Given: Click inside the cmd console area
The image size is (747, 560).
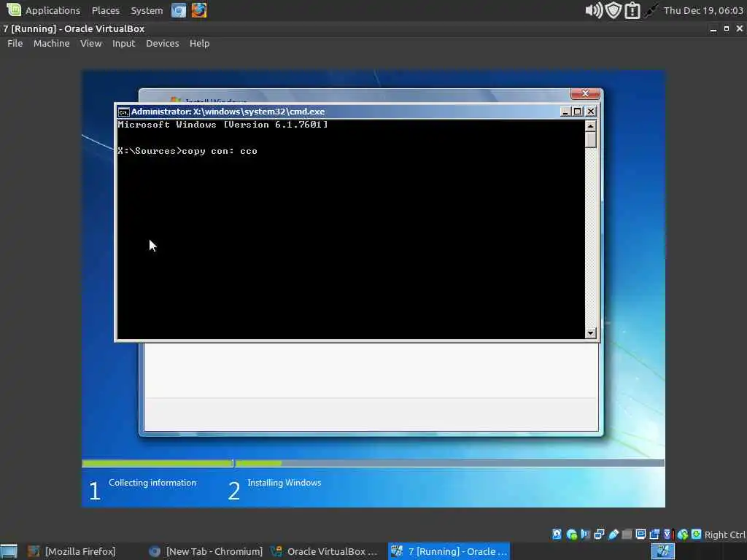Looking at the screenshot, I should pos(351,228).
